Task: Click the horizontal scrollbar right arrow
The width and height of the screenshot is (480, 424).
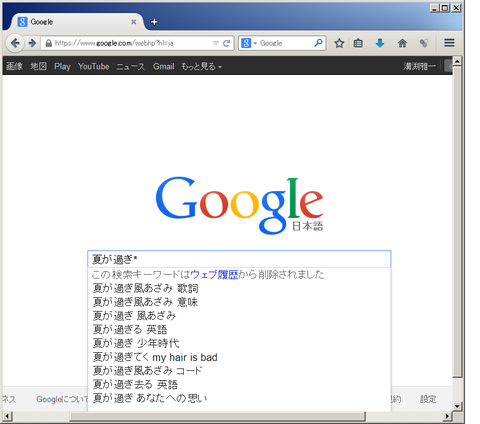Action: (x=448, y=416)
